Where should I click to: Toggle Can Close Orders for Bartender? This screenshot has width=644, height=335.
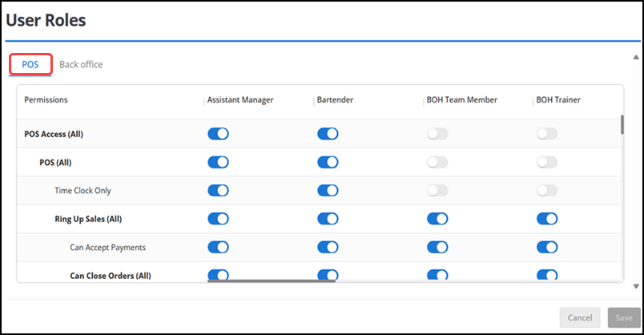pyautogui.click(x=328, y=275)
